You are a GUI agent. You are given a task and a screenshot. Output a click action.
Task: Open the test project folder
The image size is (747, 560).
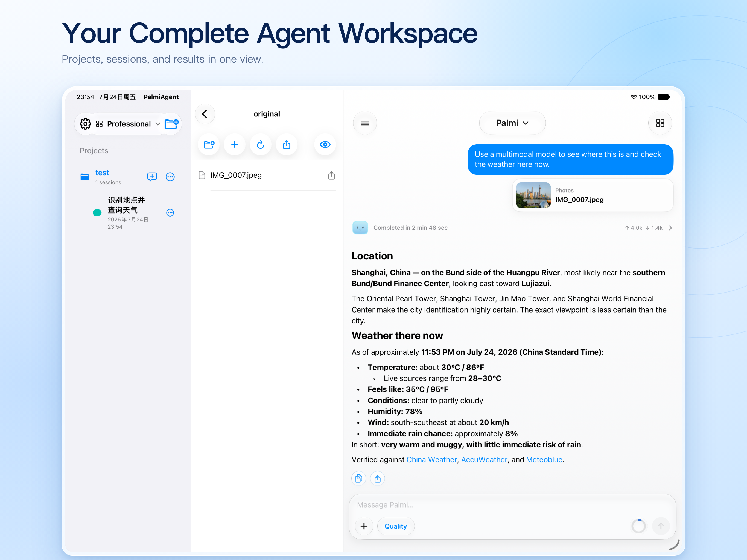(x=102, y=177)
